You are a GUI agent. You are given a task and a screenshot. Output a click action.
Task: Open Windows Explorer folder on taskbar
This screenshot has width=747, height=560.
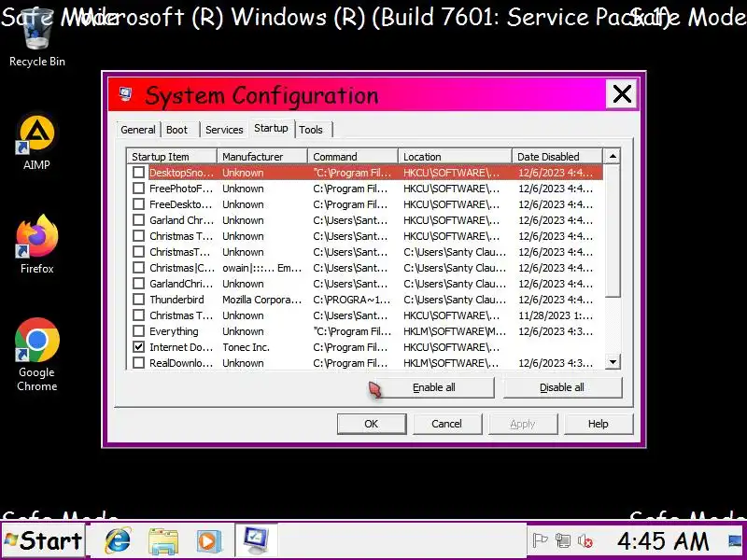pos(163,541)
